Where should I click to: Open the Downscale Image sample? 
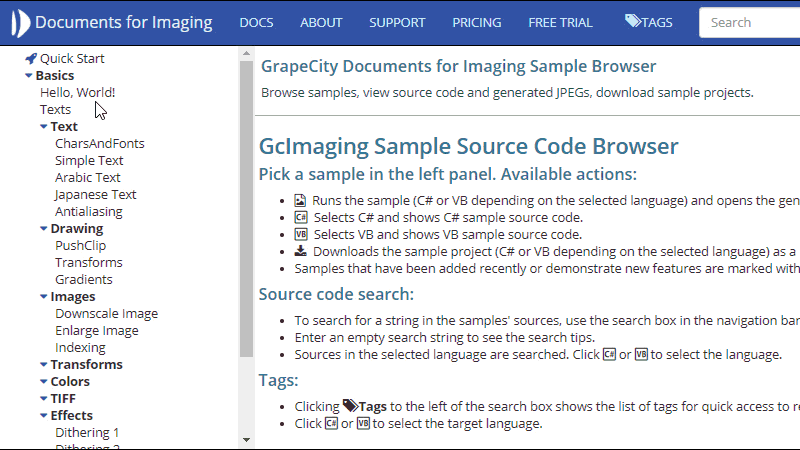[106, 313]
